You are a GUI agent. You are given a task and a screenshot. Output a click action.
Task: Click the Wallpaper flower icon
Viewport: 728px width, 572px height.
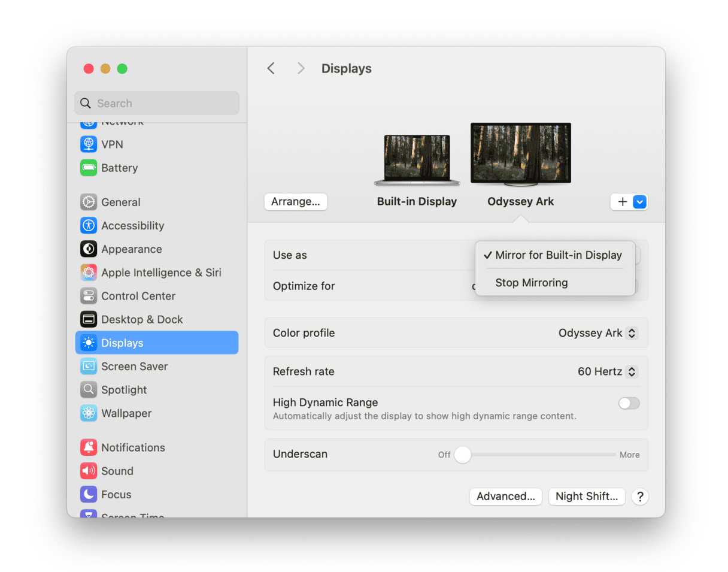(89, 413)
